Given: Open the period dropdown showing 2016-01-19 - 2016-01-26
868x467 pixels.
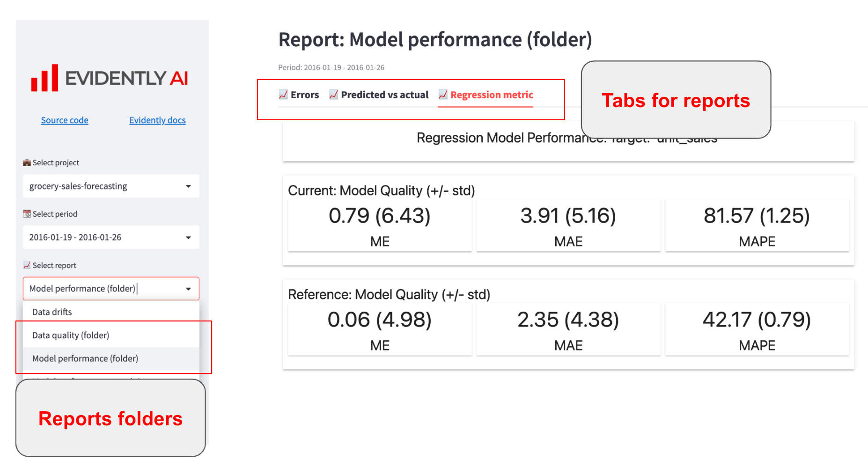Looking at the screenshot, I should point(188,237).
